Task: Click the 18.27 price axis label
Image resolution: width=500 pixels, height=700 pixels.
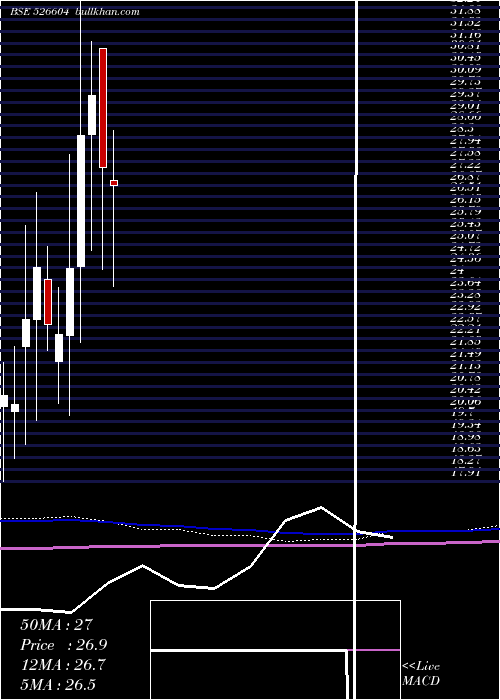Action: (466, 461)
